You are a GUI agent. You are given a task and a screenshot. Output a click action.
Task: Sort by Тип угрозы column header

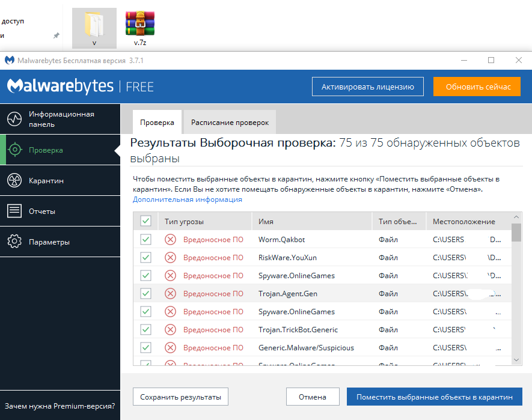[205, 221]
